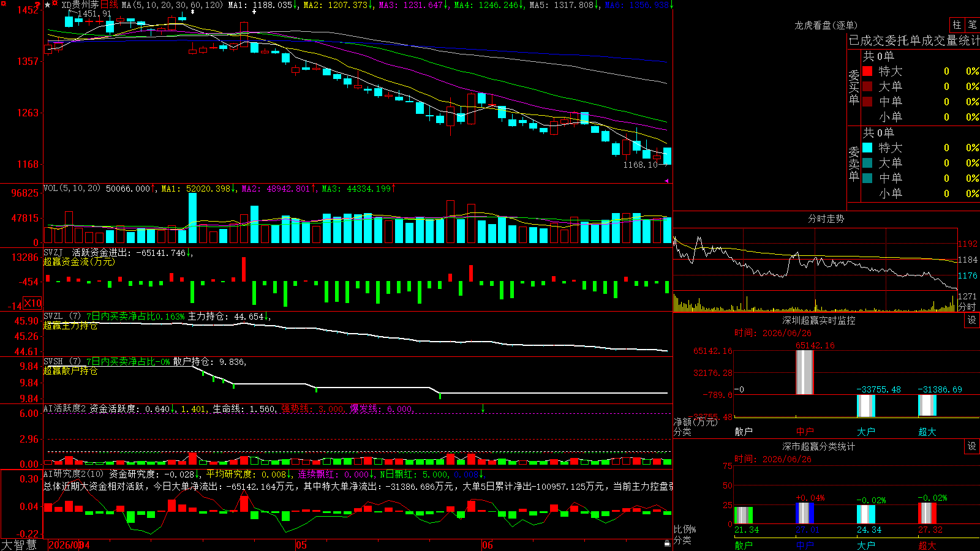Image resolution: width=980 pixels, height=551 pixels.
Task: Click the 龙虎看盘(逐单) panel title
Action: (826, 25)
